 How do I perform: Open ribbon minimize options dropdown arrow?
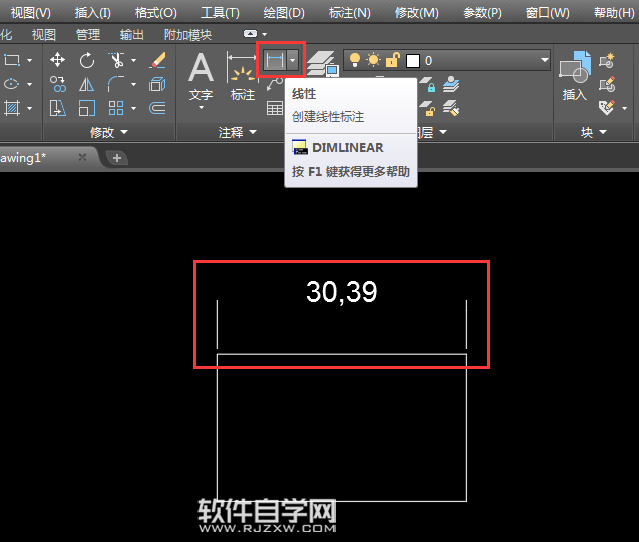click(x=264, y=34)
